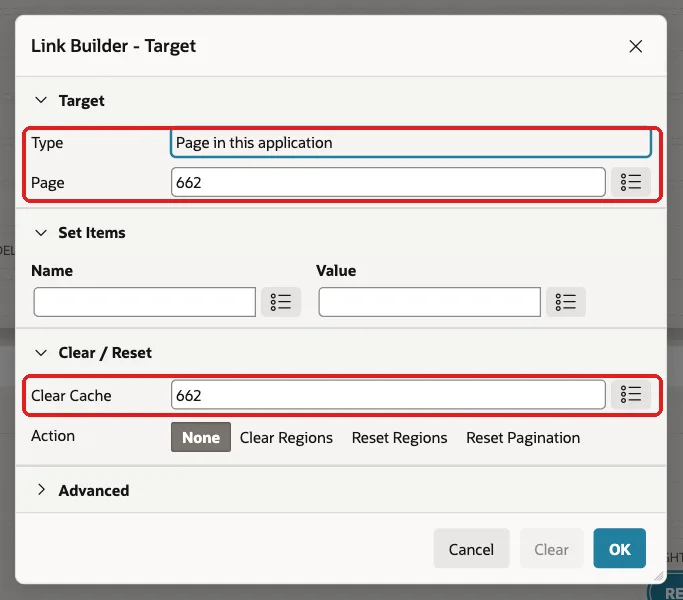Collapse the Clear / Reset section

coord(41,353)
